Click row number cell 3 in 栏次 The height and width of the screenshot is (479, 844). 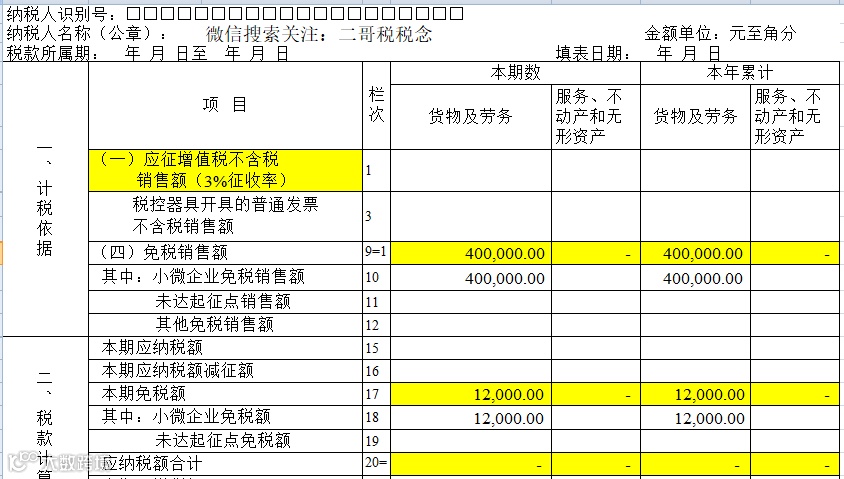(377, 216)
